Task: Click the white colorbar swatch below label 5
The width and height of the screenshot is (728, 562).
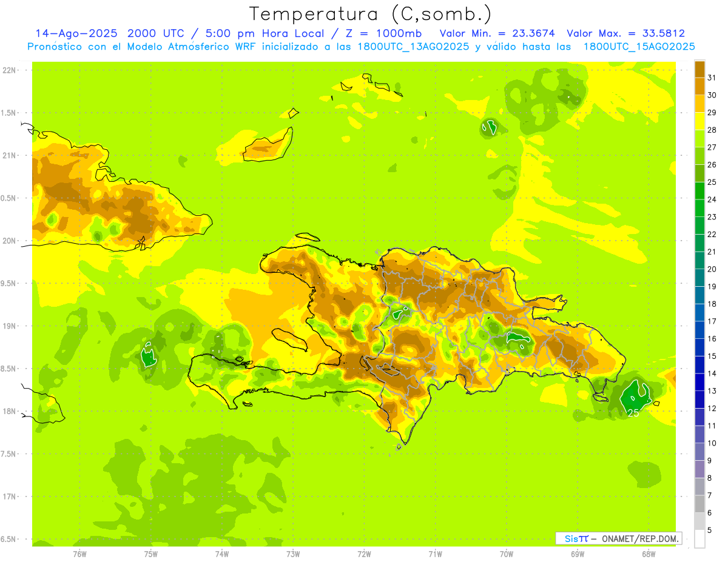Action: tap(699, 539)
